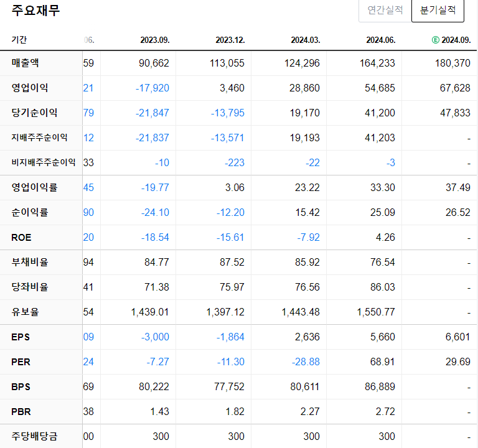Image resolution: width=478 pixels, height=448 pixels.
Task: Click the 영업이익 estimate 67,628
Action: 455,88
